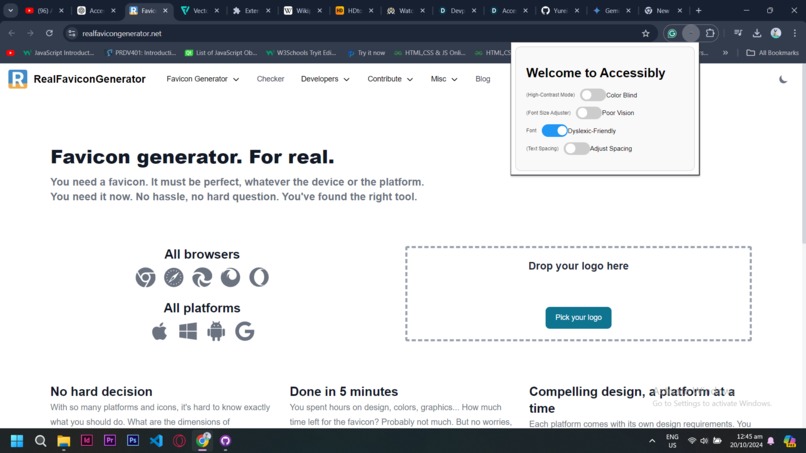View site information icon in address bar
This screenshot has height=453, width=806.
(x=72, y=33)
